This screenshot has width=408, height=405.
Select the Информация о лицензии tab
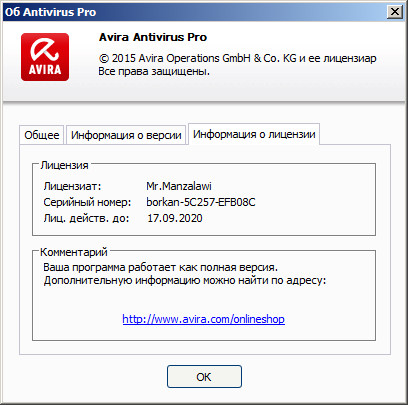254,134
